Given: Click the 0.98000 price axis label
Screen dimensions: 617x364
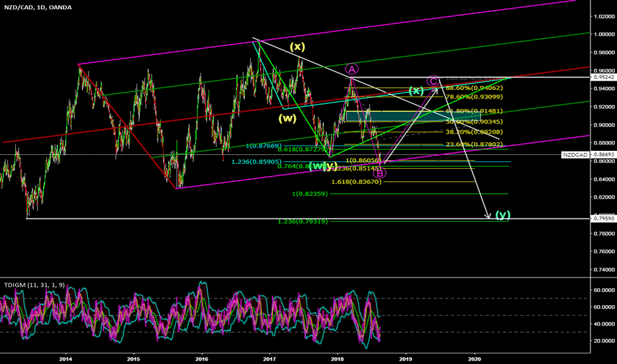Looking at the screenshot, I should click(604, 53).
